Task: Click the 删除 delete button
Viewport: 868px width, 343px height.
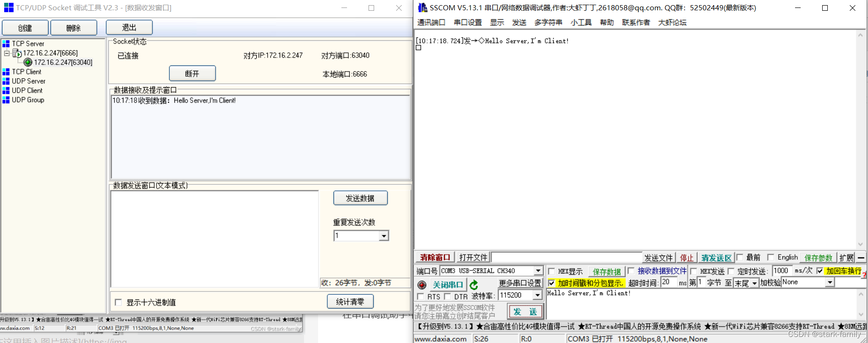Action: [73, 28]
